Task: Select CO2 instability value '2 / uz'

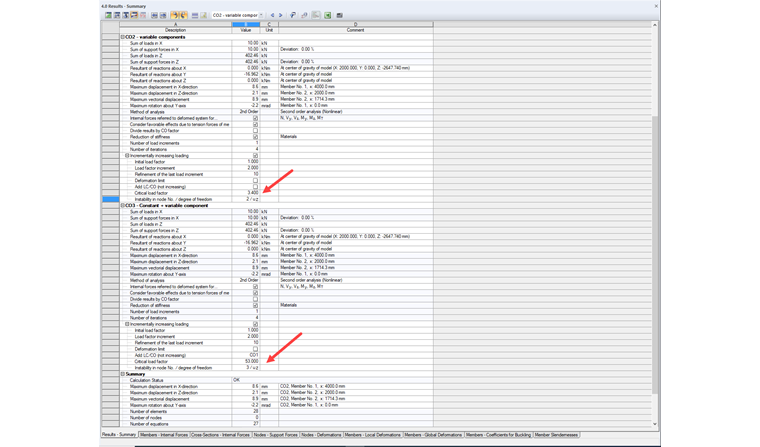Action: [246, 199]
